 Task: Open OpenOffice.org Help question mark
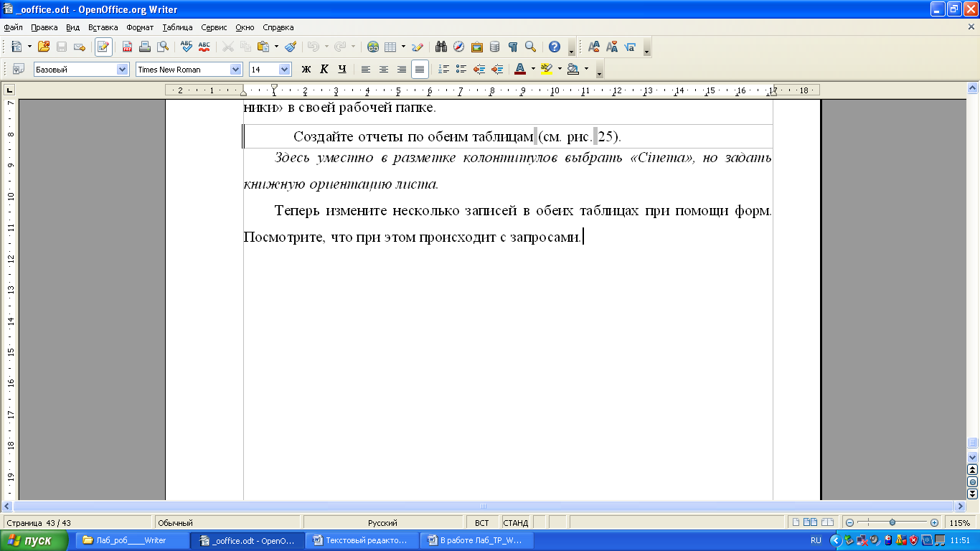click(x=554, y=47)
